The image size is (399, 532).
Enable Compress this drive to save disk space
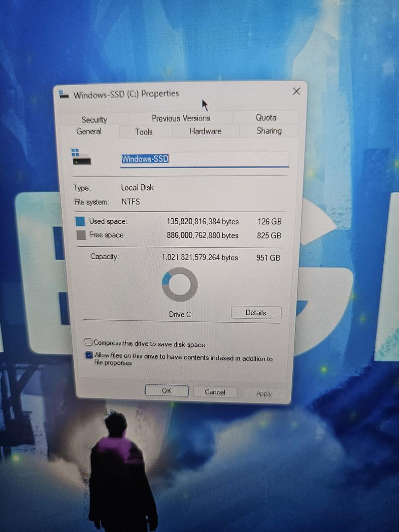(x=88, y=342)
